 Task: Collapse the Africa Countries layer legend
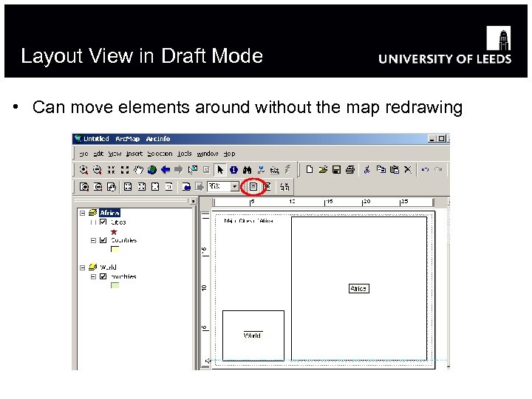[x=93, y=240]
